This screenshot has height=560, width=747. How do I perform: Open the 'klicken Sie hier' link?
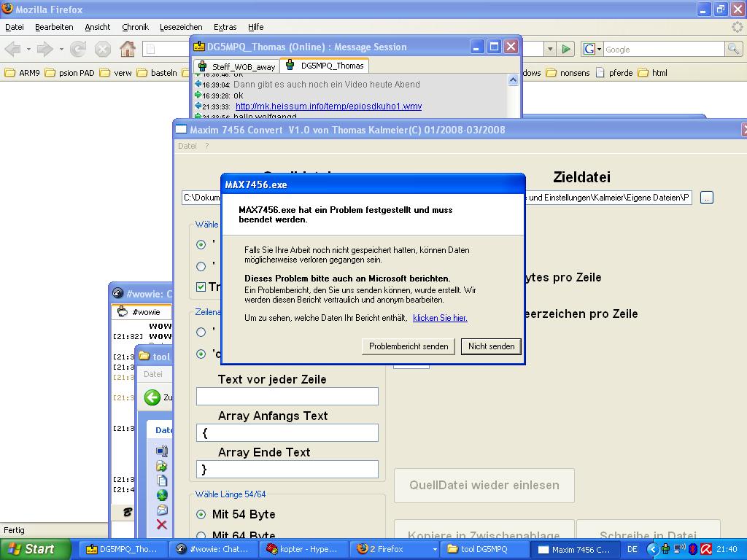click(x=440, y=318)
